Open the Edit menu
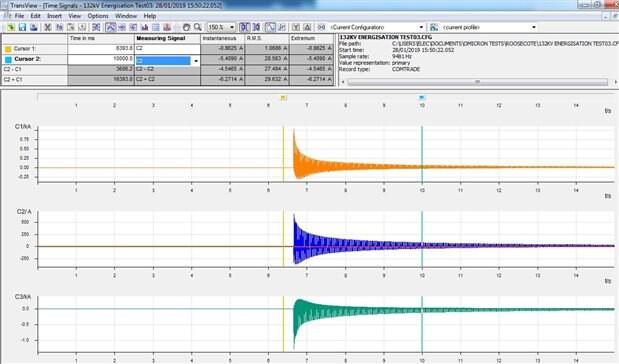619x364 pixels. [36, 16]
